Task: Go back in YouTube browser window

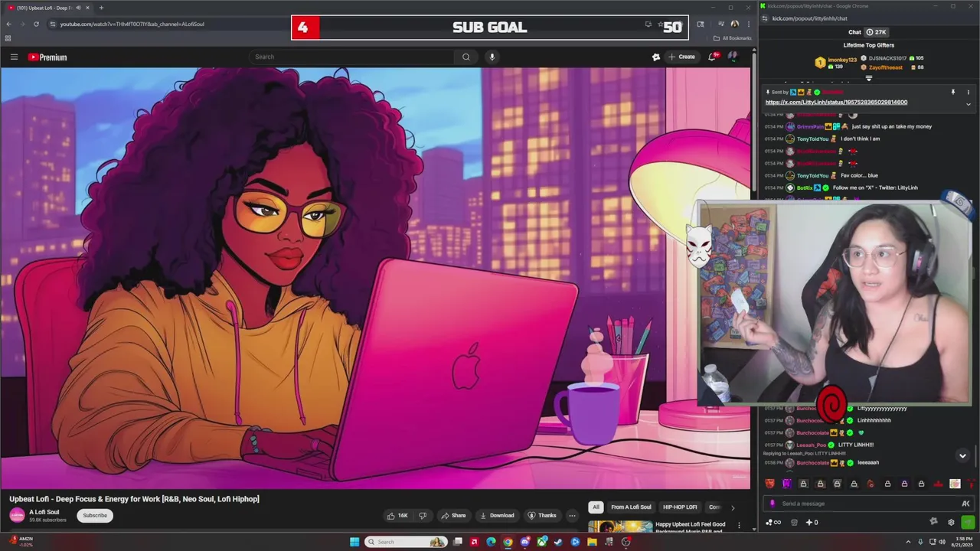Action: [8, 24]
